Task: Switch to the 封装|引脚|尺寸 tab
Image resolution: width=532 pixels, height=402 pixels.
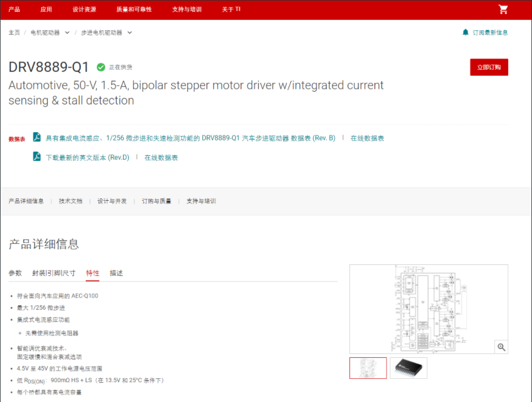Action: (54, 273)
